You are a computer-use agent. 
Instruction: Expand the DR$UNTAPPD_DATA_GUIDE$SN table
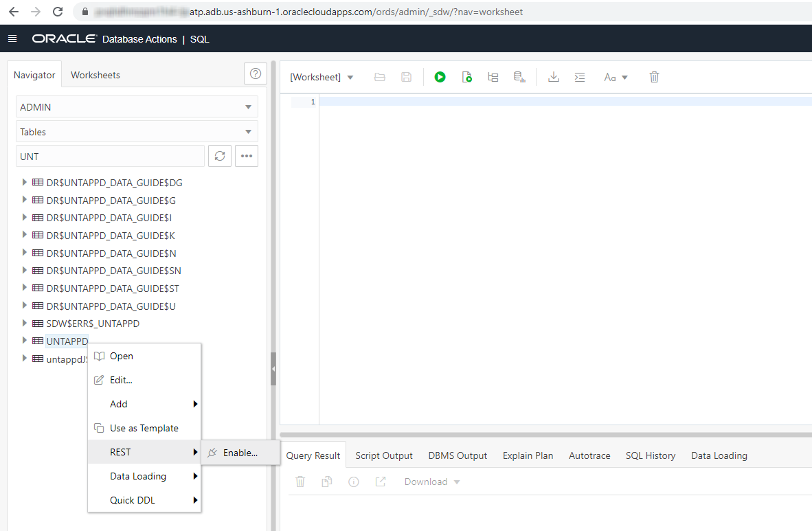tap(24, 271)
